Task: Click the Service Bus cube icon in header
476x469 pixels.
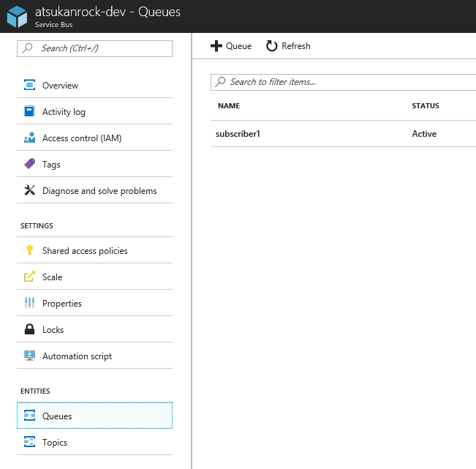Action: click(17, 17)
